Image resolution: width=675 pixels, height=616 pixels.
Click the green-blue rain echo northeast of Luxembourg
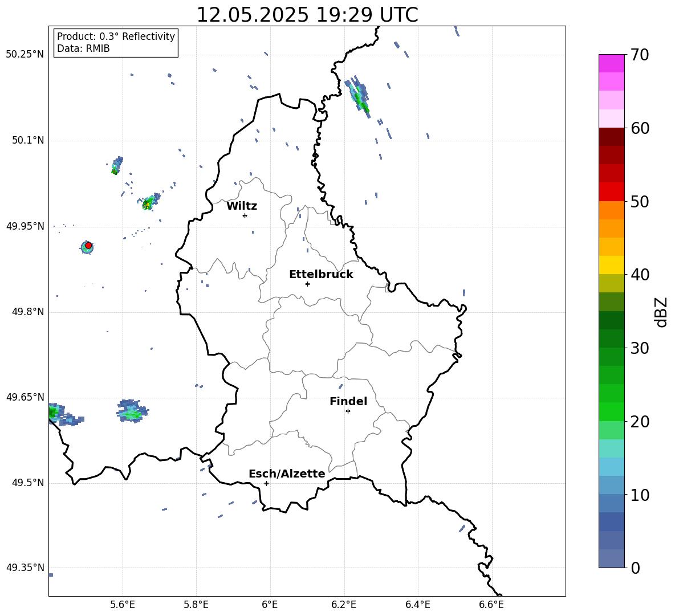click(x=358, y=96)
